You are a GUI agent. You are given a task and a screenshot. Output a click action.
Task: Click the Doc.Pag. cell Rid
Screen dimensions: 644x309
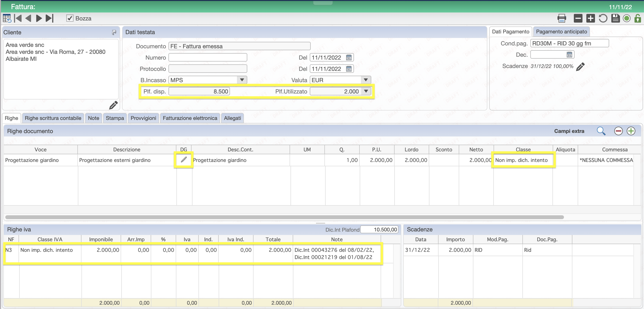coord(547,250)
